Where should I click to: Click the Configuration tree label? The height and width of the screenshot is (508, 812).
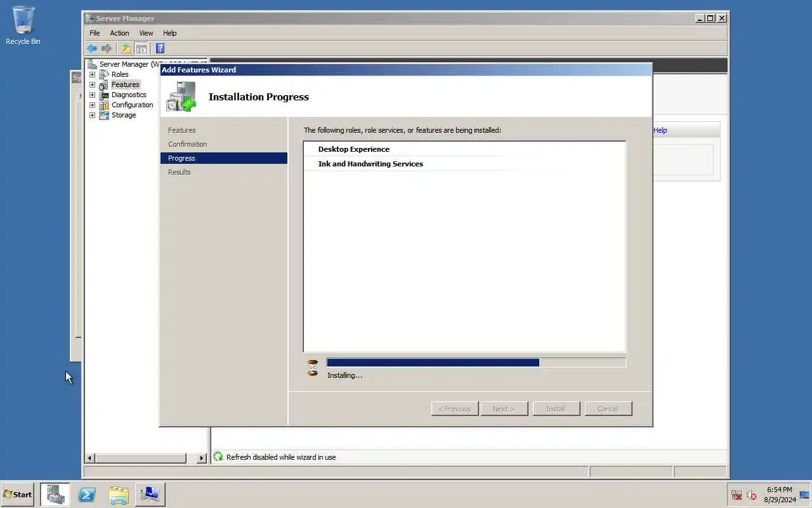(x=132, y=105)
